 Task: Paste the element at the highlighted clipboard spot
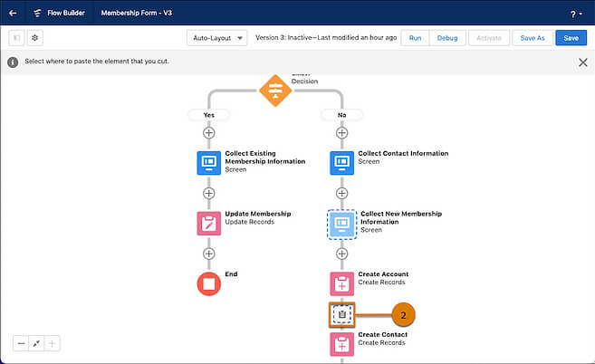pos(341,314)
